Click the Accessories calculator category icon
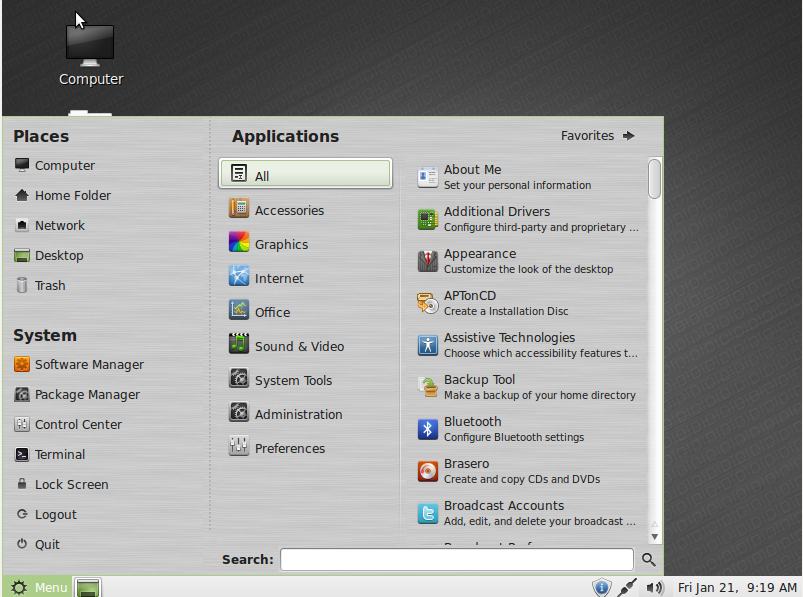The image size is (803, 597). pyautogui.click(x=239, y=208)
